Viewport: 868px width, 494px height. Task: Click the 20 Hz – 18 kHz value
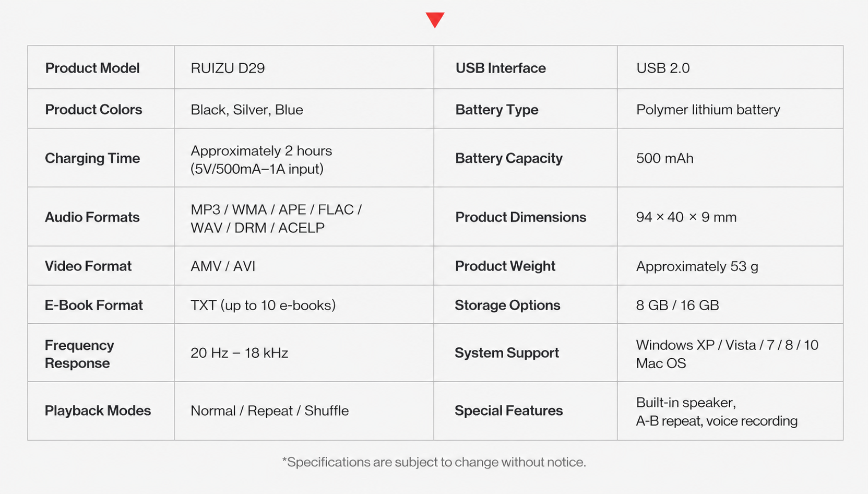[239, 353]
